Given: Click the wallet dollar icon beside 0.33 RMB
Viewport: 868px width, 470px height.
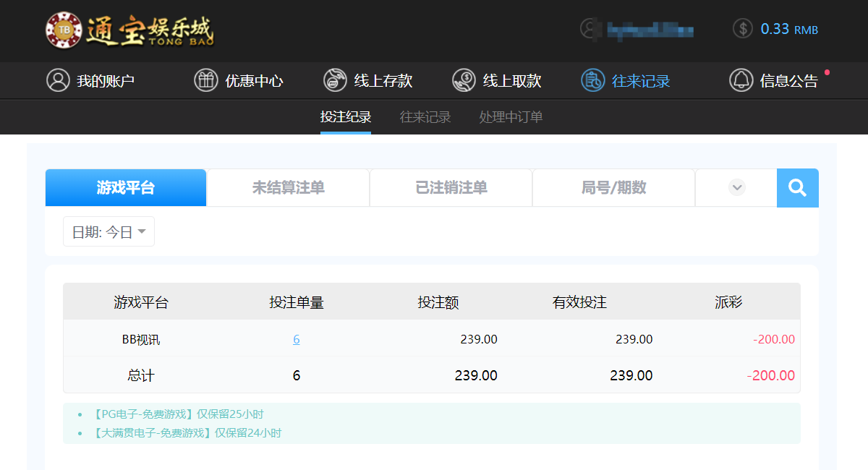Looking at the screenshot, I should 741,29.
